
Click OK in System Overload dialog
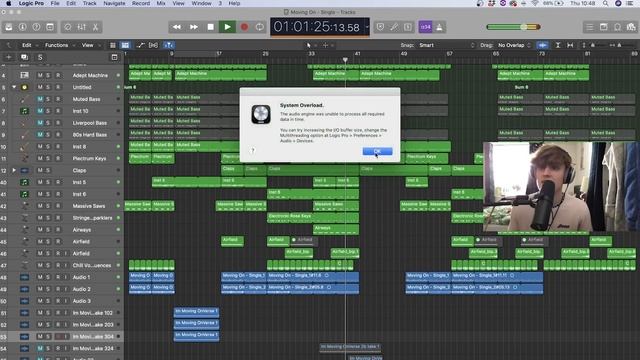pyautogui.click(x=377, y=151)
